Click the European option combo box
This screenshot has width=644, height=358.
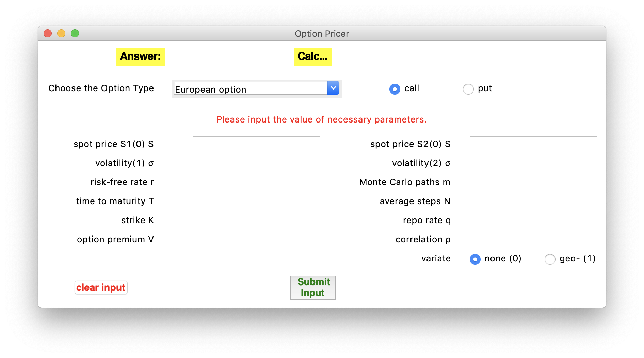[251, 88]
